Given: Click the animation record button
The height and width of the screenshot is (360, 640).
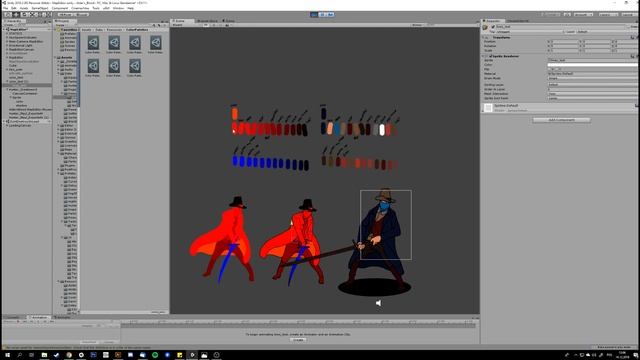Looking at the screenshot, I should click(x=18, y=322).
